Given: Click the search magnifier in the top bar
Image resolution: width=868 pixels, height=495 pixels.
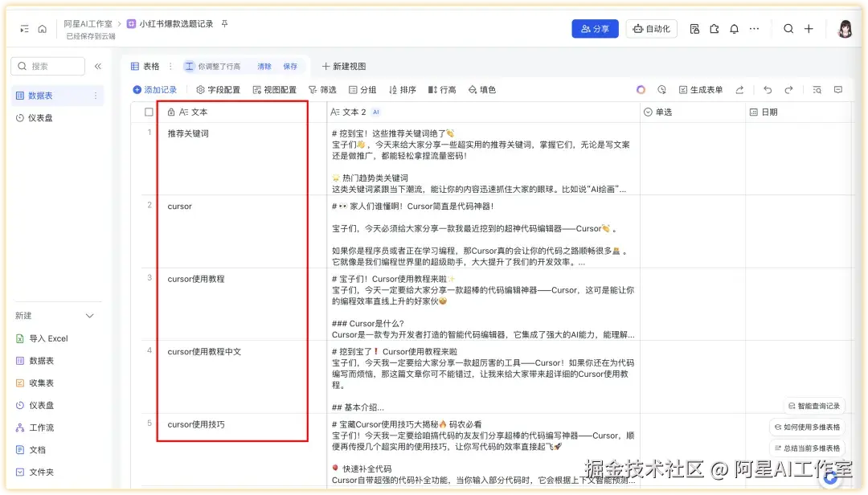Looking at the screenshot, I should click(788, 28).
